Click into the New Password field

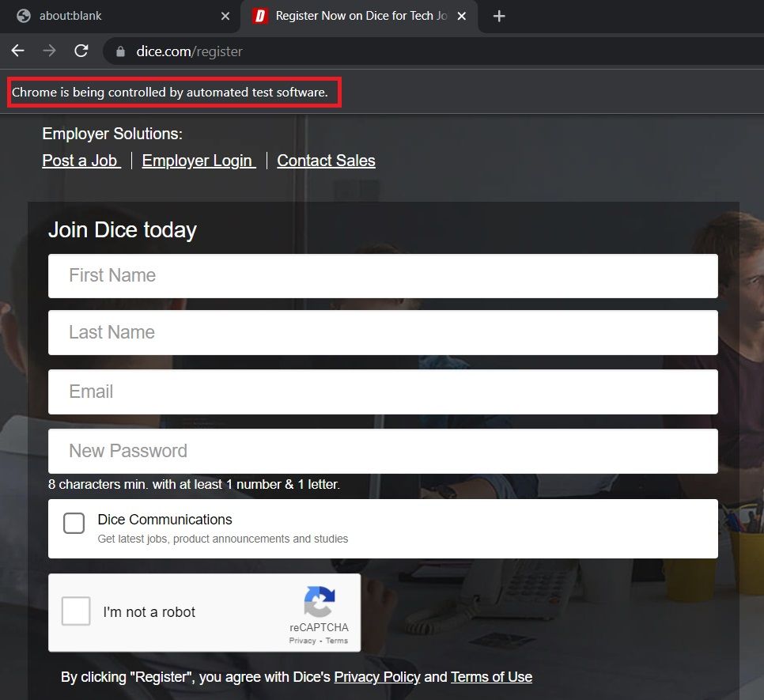coord(383,451)
